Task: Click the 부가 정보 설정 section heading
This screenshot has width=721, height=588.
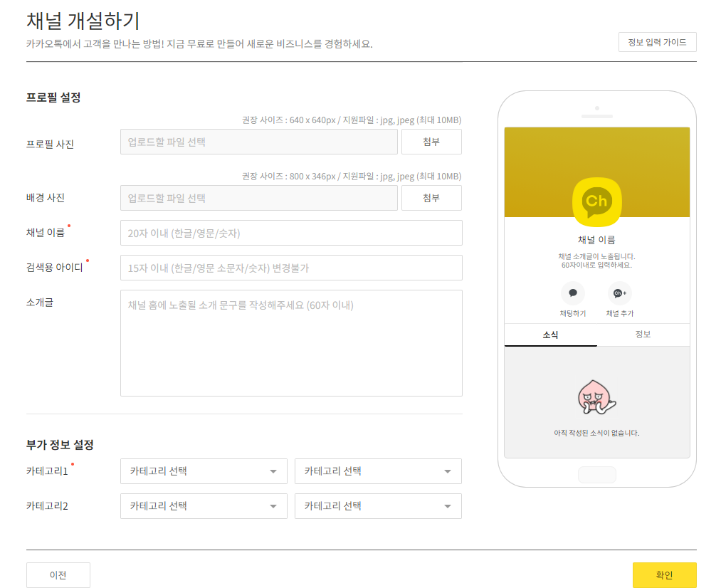Action: pyautogui.click(x=60, y=445)
